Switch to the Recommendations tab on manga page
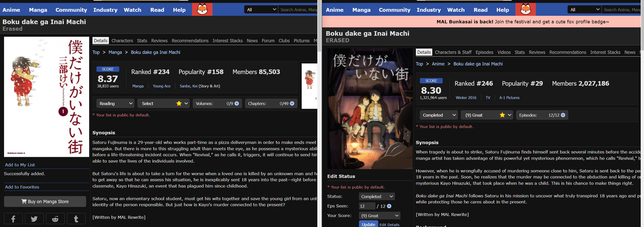 (x=190, y=41)
